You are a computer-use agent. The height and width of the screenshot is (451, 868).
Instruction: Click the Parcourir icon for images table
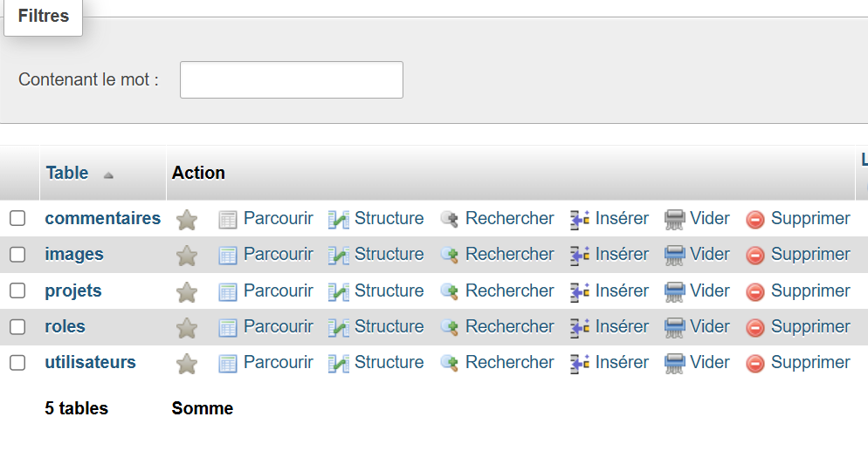pyautogui.click(x=228, y=256)
